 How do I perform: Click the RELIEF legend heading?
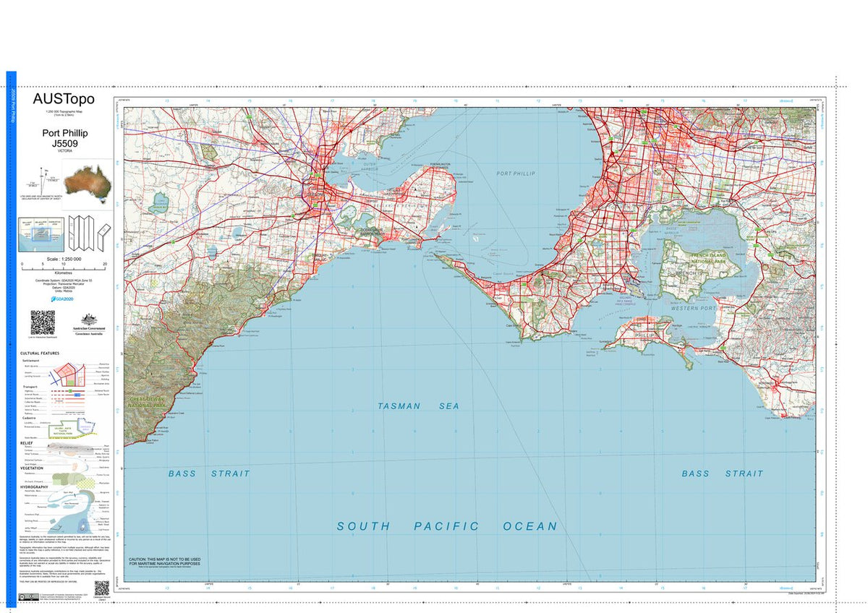[27, 442]
